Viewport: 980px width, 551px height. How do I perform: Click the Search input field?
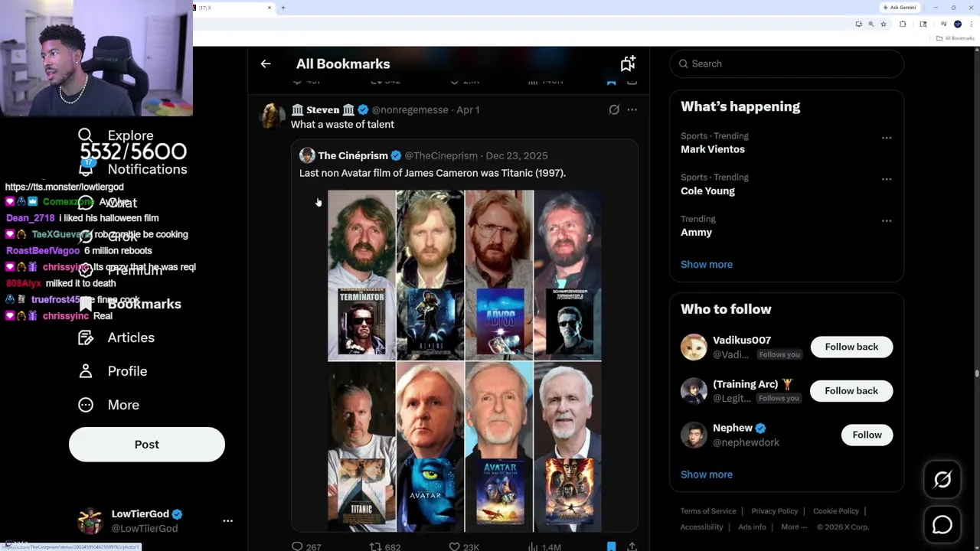pyautogui.click(x=786, y=64)
